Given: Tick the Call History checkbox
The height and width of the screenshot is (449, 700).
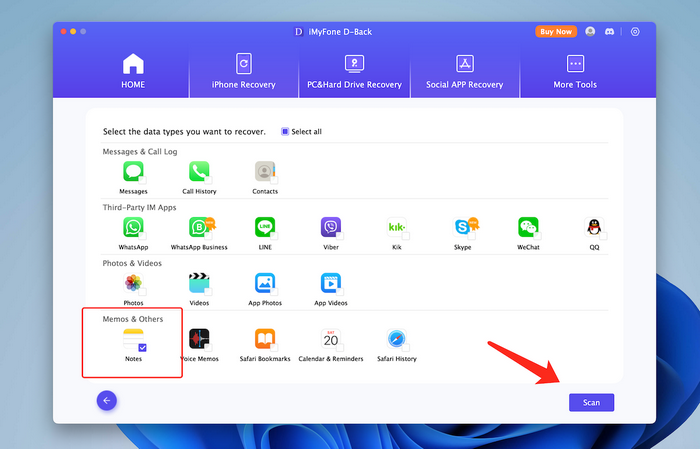Looking at the screenshot, I should pyautogui.click(x=208, y=180).
